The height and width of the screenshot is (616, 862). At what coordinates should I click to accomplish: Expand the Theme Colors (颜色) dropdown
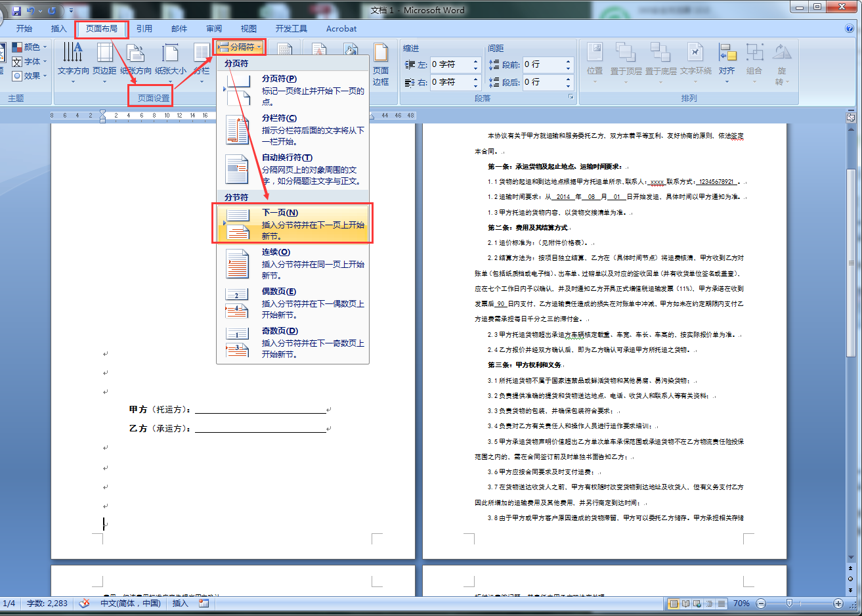click(30, 47)
